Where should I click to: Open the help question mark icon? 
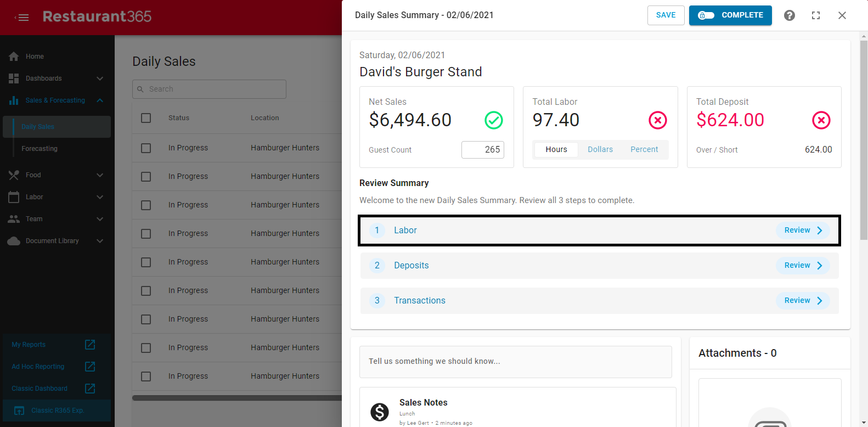coord(790,15)
